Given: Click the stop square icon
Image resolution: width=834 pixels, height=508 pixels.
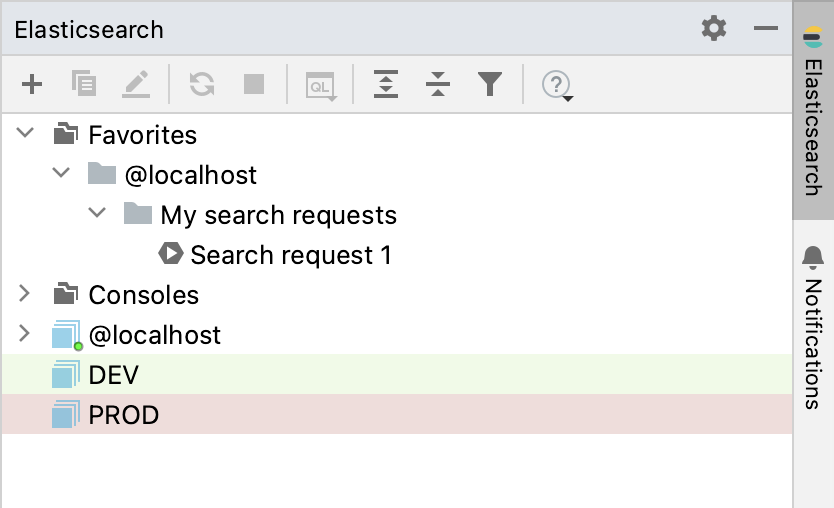Looking at the screenshot, I should click(x=254, y=84).
